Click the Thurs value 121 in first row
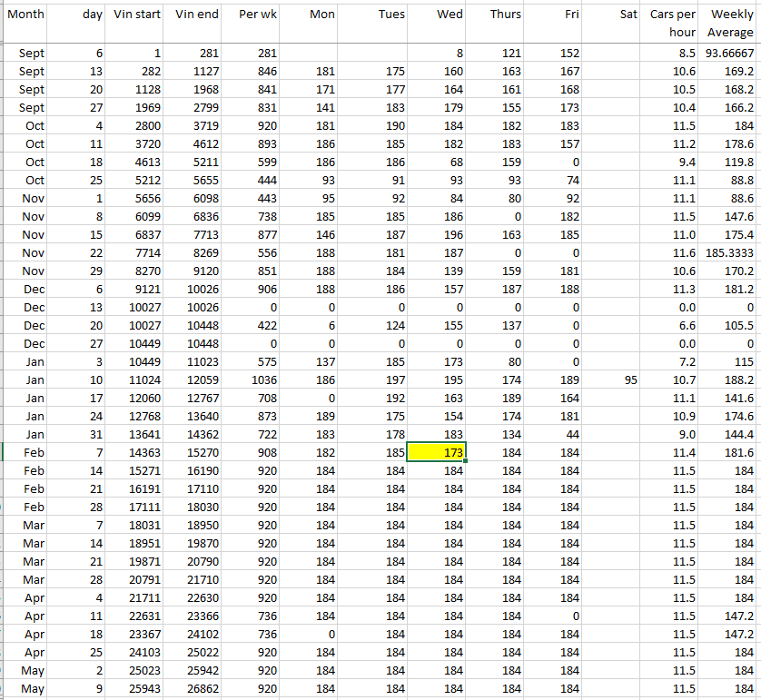The image size is (761, 700). point(494,54)
